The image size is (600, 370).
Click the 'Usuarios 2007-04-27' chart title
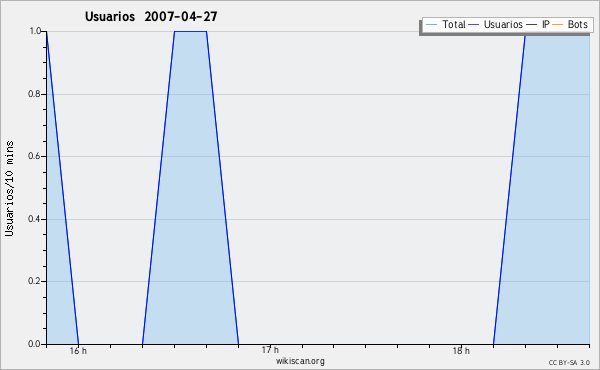tap(151, 16)
